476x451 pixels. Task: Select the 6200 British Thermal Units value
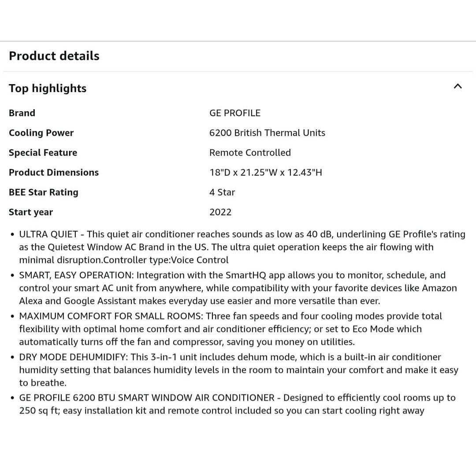(267, 133)
